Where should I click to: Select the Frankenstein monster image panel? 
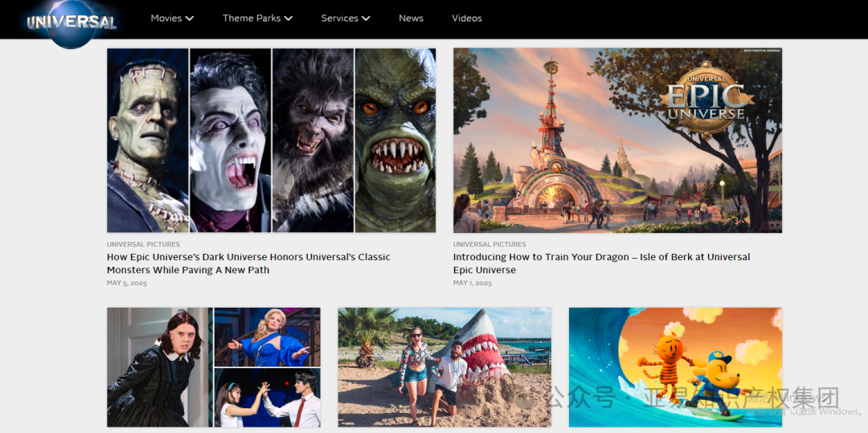148,141
